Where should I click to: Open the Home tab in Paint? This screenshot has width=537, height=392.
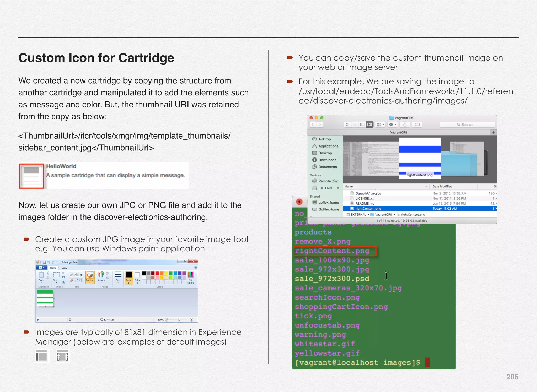tap(53, 268)
